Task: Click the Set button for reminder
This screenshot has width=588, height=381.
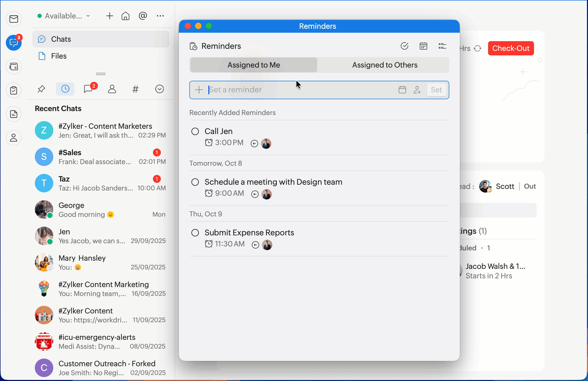Action: coord(436,90)
